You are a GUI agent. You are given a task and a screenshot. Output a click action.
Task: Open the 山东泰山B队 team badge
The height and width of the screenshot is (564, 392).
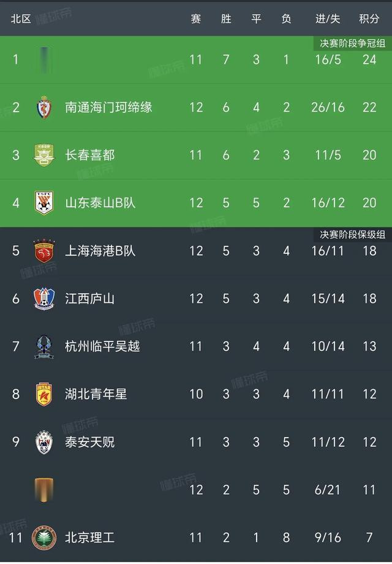click(44, 203)
